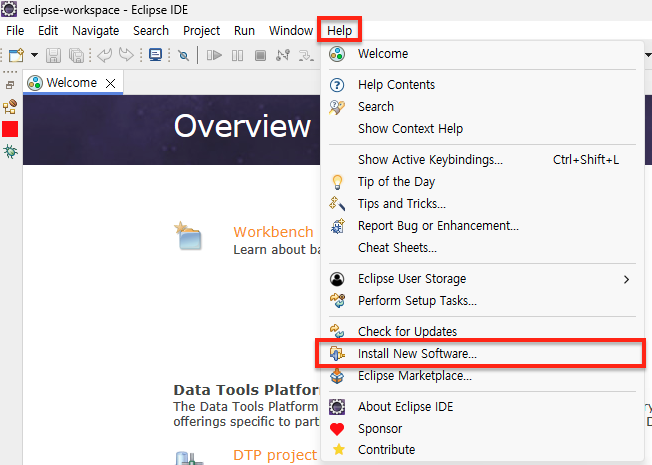
Task: Open Eclipse Marketplace entry
Action: click(482, 376)
